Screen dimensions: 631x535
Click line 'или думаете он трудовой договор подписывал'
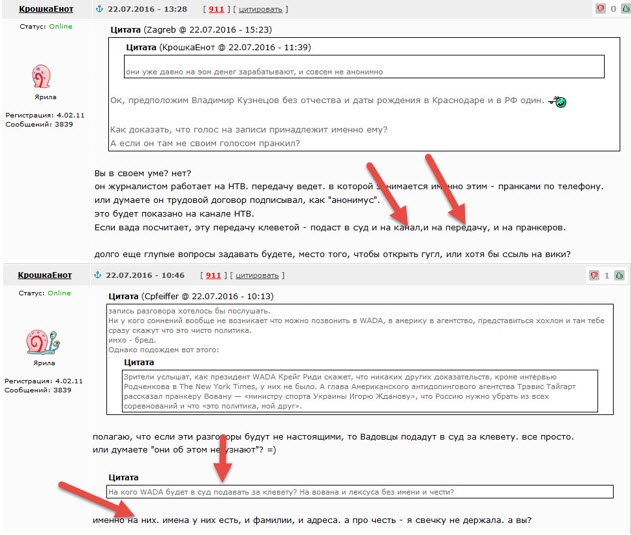pos(237,200)
